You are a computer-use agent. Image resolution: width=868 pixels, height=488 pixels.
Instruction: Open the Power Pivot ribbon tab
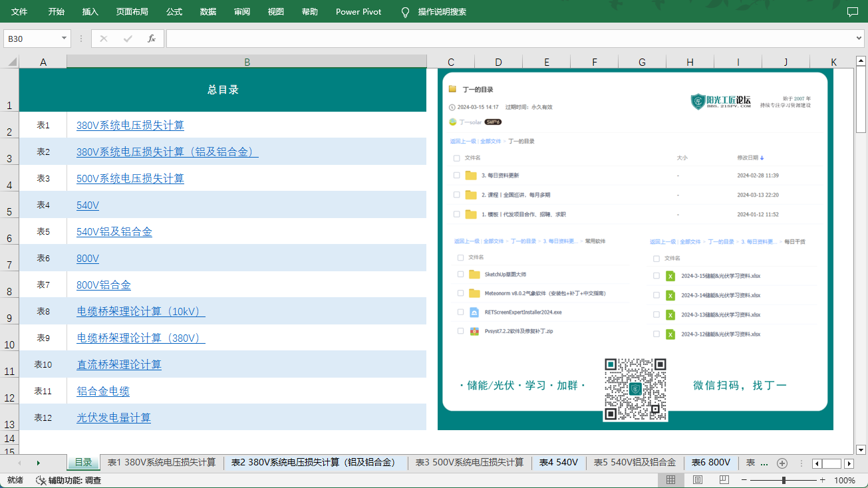coord(359,12)
